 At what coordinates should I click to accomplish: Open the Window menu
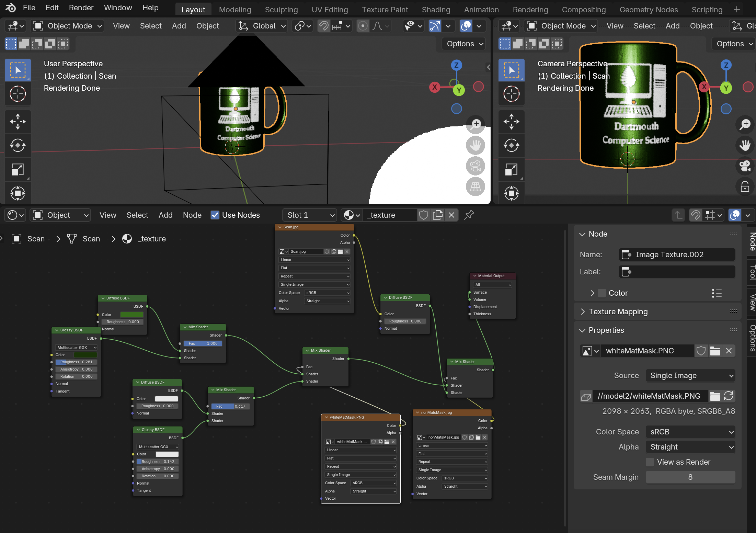tap(118, 8)
